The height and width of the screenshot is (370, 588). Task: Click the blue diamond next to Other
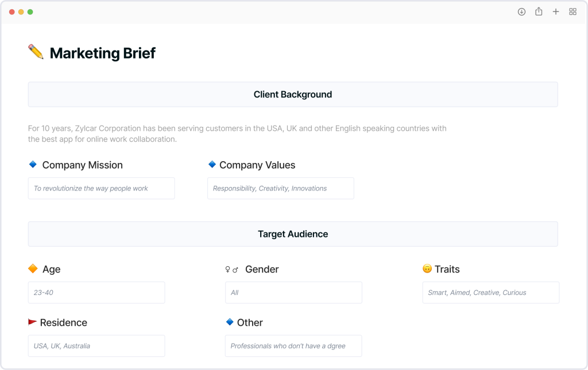pyautogui.click(x=230, y=322)
